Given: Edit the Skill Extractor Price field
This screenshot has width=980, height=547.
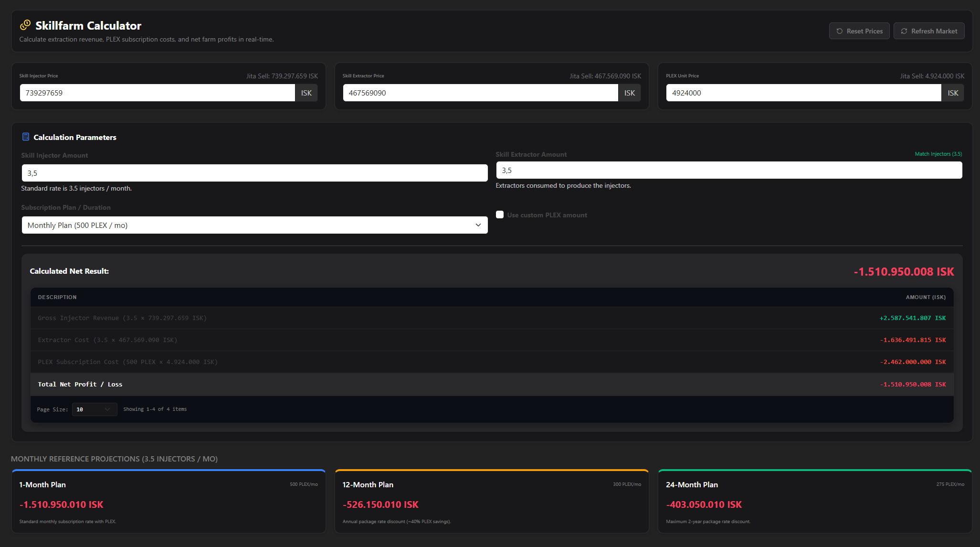Looking at the screenshot, I should [480, 93].
